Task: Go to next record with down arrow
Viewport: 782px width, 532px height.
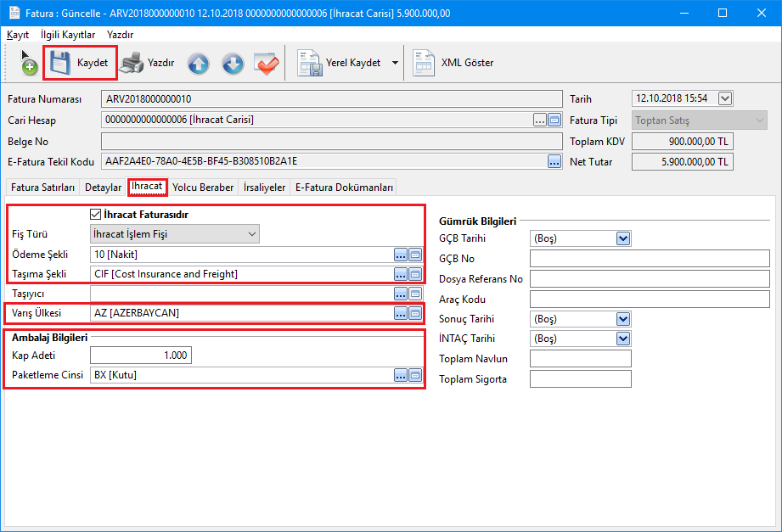Action: [233, 64]
